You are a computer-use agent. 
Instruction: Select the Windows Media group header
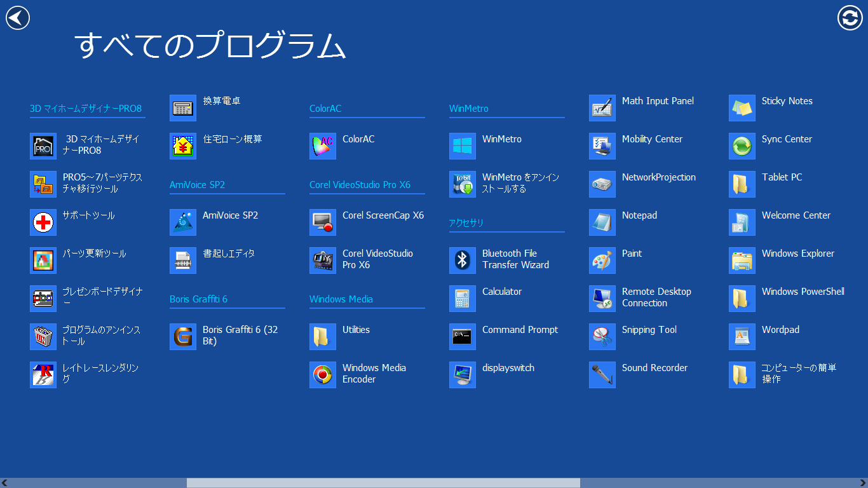coord(341,299)
